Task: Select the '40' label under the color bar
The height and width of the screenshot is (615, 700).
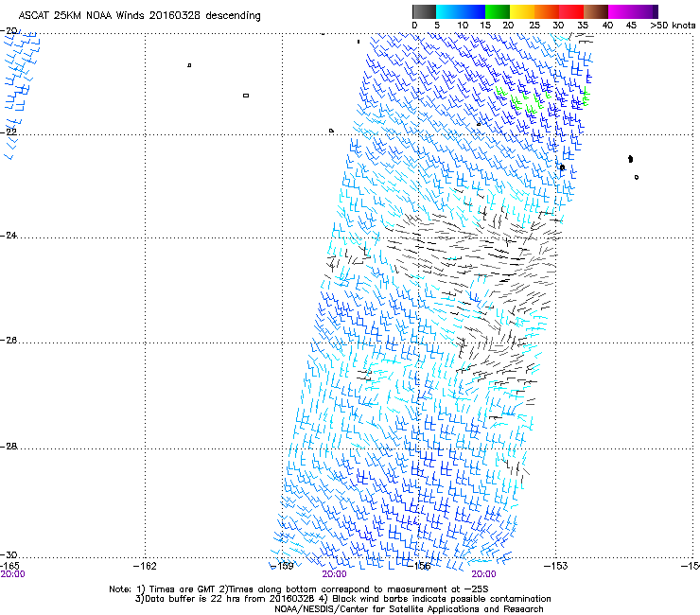Action: [607, 26]
